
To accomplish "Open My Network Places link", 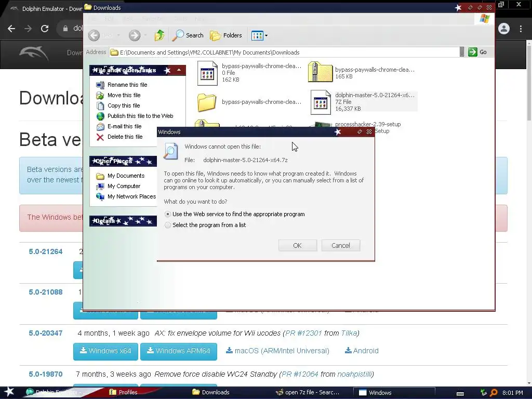I will 131,196.
